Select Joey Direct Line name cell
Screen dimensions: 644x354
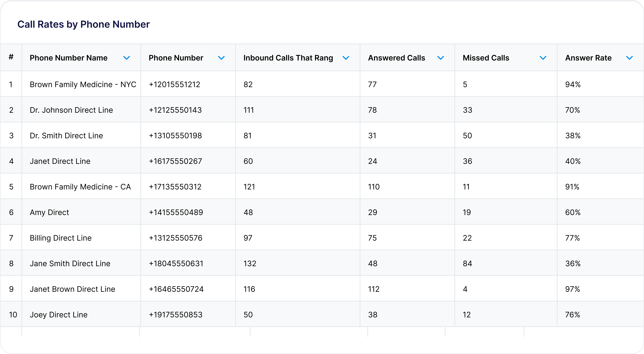point(59,315)
